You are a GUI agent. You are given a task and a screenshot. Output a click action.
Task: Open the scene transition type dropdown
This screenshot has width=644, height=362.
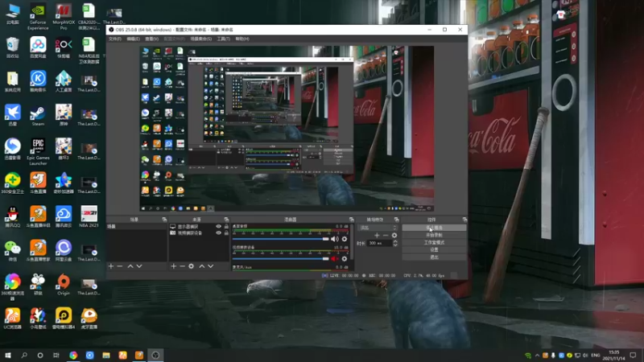click(x=378, y=228)
